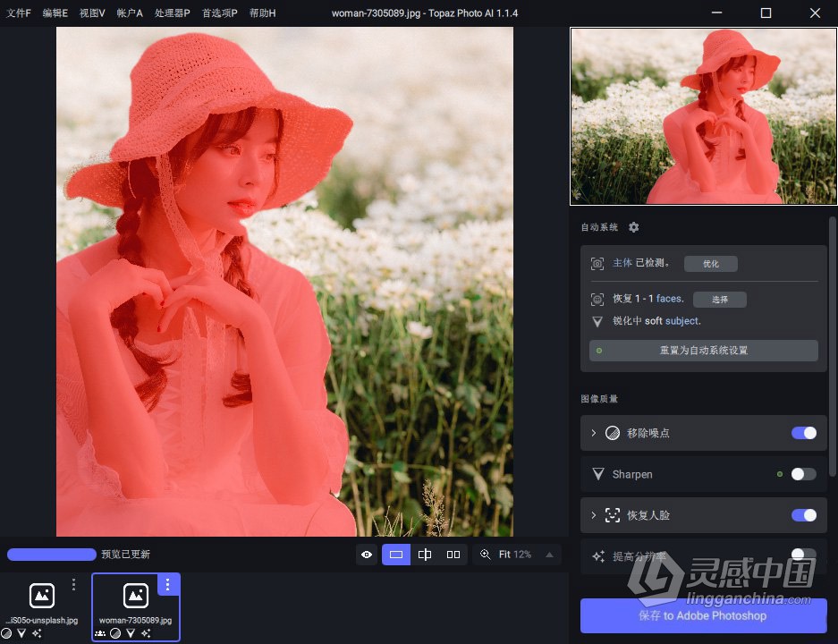This screenshot has height=644, width=838.
Task: Click the 恢复人脸 face icon
Action: pyautogui.click(x=613, y=515)
